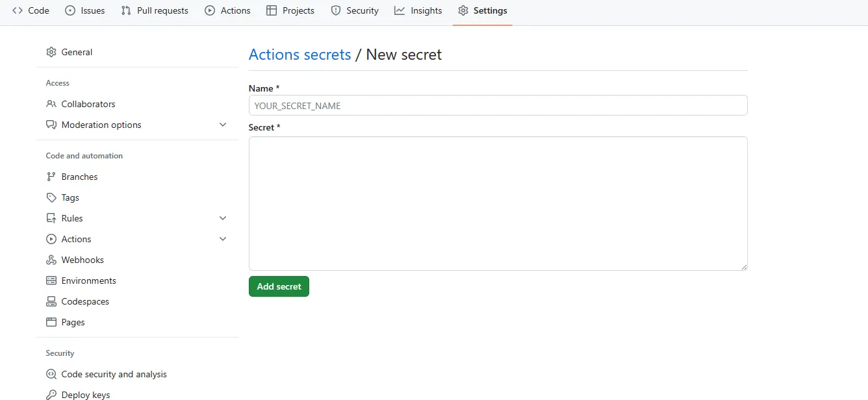The image size is (868, 400).
Task: Click the Tags icon
Action: (51, 197)
